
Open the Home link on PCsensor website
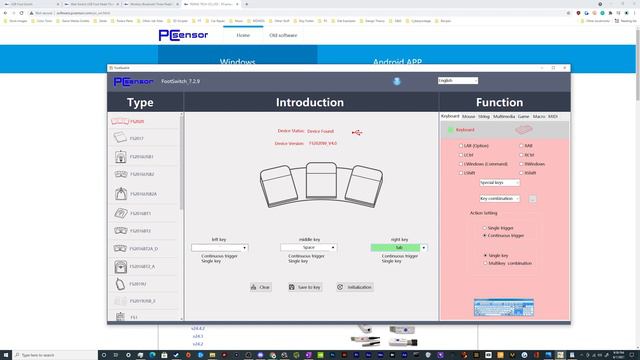[x=243, y=36]
